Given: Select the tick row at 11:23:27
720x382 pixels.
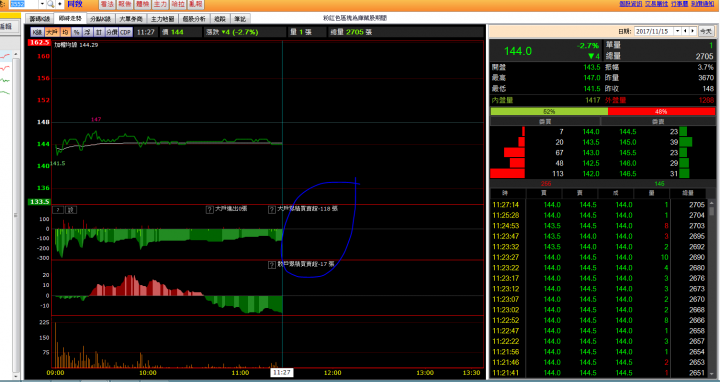Looking at the screenshot, I should (599, 257).
